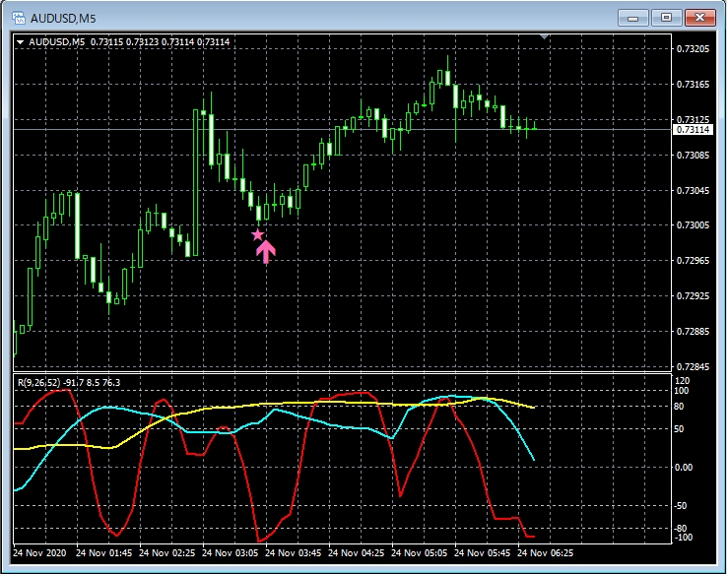The width and height of the screenshot is (728, 574).
Task: Click the 0.73005 price scale value
Action: tap(694, 225)
